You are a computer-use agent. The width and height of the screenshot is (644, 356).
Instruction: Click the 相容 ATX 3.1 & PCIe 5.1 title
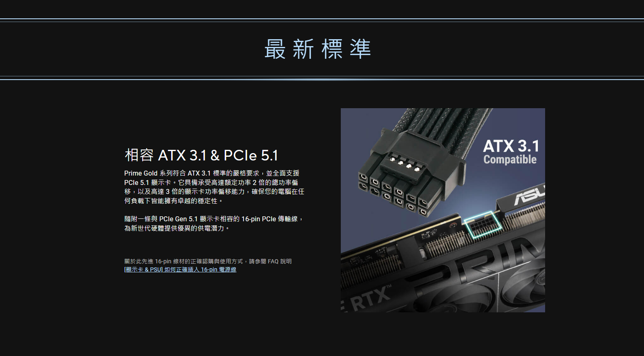(x=201, y=155)
